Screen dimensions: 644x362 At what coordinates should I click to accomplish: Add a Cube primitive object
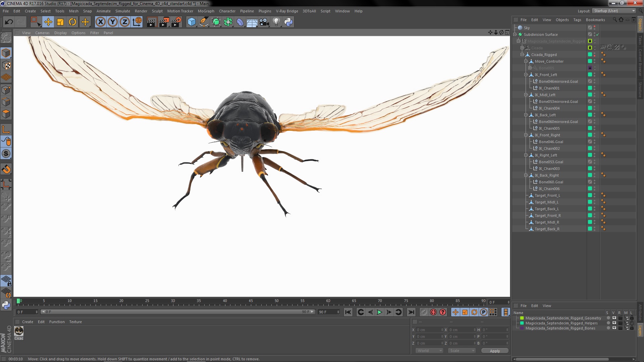192,22
